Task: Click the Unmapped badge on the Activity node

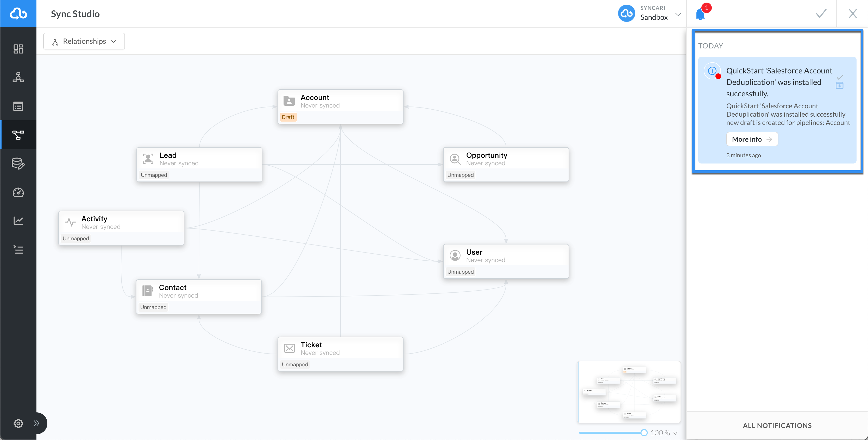Action: coord(76,238)
